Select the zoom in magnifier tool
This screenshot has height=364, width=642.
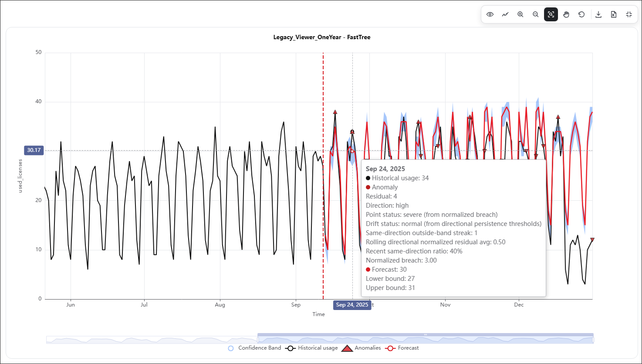520,14
